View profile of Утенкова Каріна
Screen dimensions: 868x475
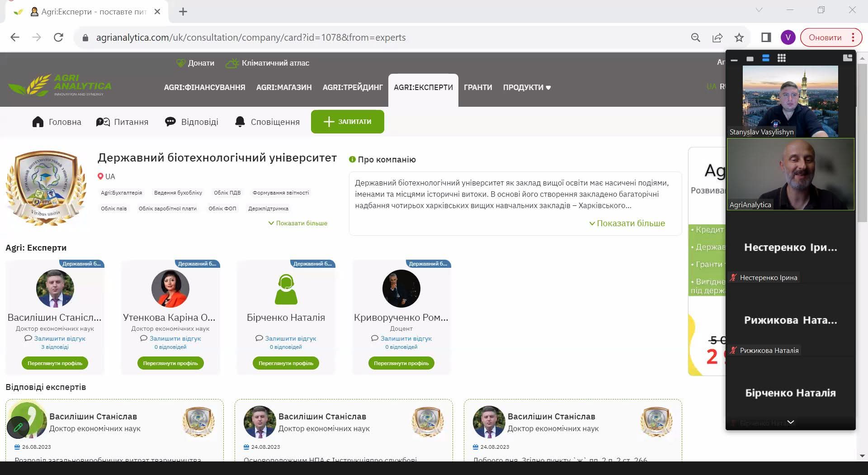coord(170,363)
